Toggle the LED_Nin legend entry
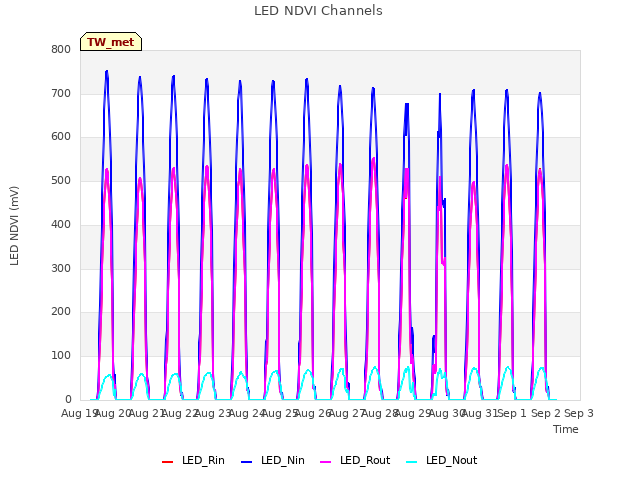The image size is (640, 480). coord(273,460)
